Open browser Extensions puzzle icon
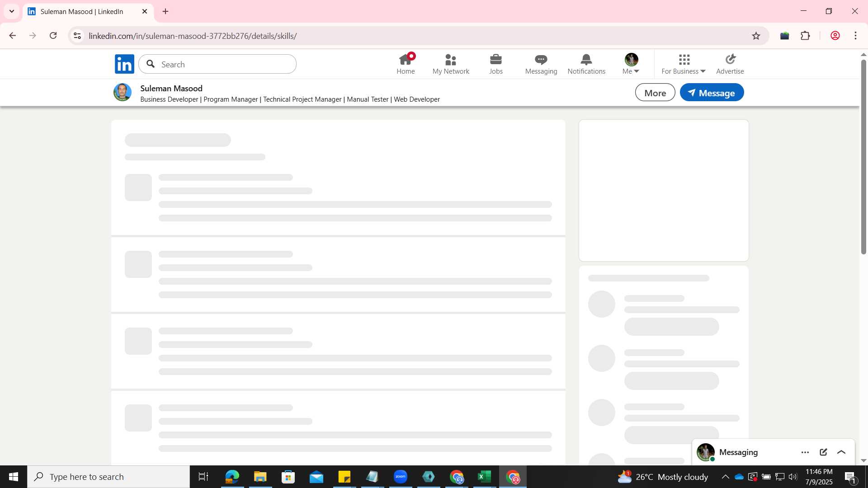868x488 pixels. [805, 36]
